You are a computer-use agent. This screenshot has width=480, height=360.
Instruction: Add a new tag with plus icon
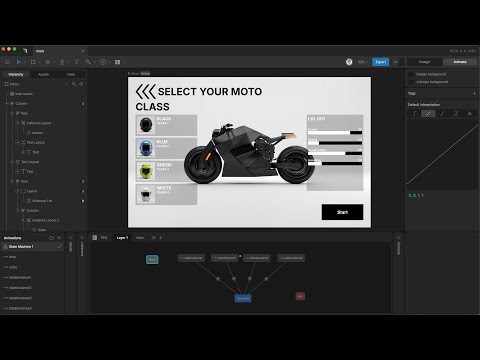(x=474, y=94)
